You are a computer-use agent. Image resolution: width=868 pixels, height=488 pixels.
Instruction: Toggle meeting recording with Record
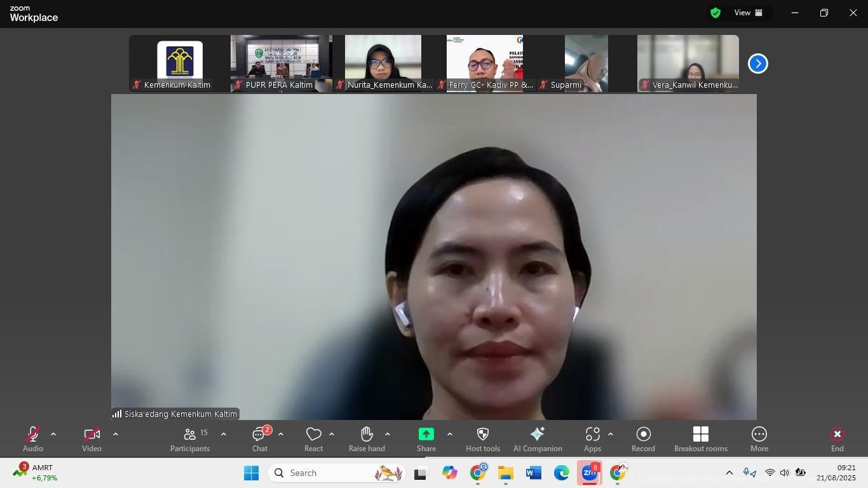643,438
